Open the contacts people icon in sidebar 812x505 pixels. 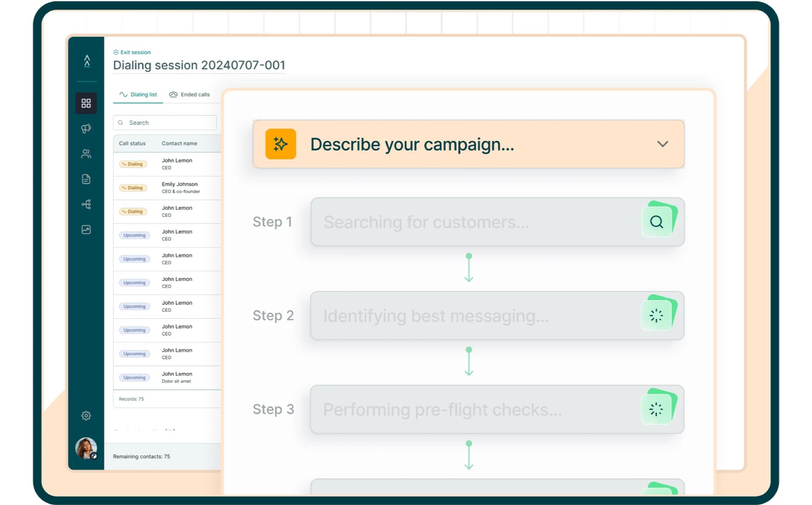[86, 154]
